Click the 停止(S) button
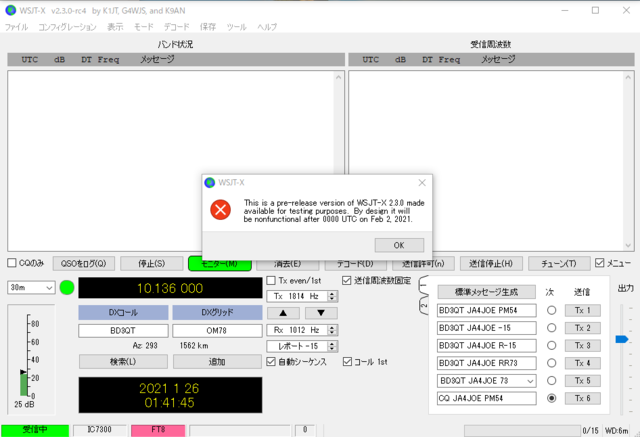 [151, 264]
